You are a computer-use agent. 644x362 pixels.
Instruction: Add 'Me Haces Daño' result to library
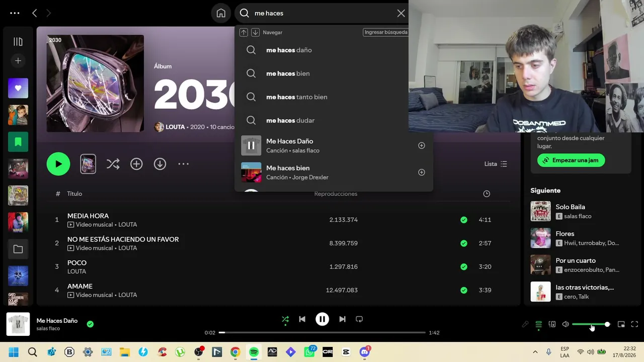point(422,145)
